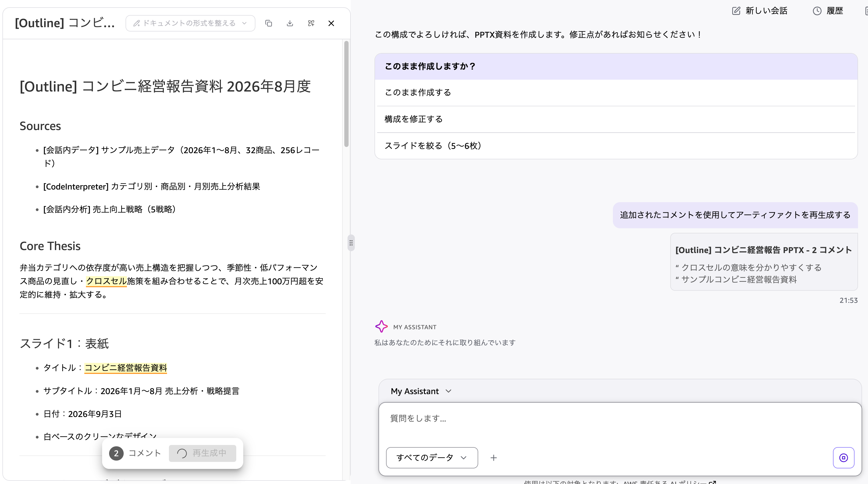Select スライドを絞る（5〜6枚） option
868x484 pixels.
[616, 146]
